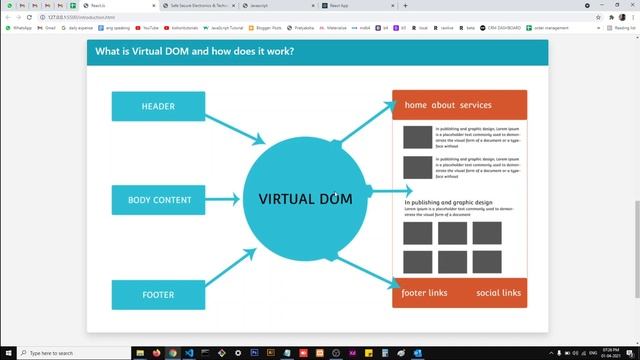Image resolution: width=640 pixels, height=360 pixels.
Task: Click the first gray image thumbnail in mockup
Action: click(x=418, y=137)
